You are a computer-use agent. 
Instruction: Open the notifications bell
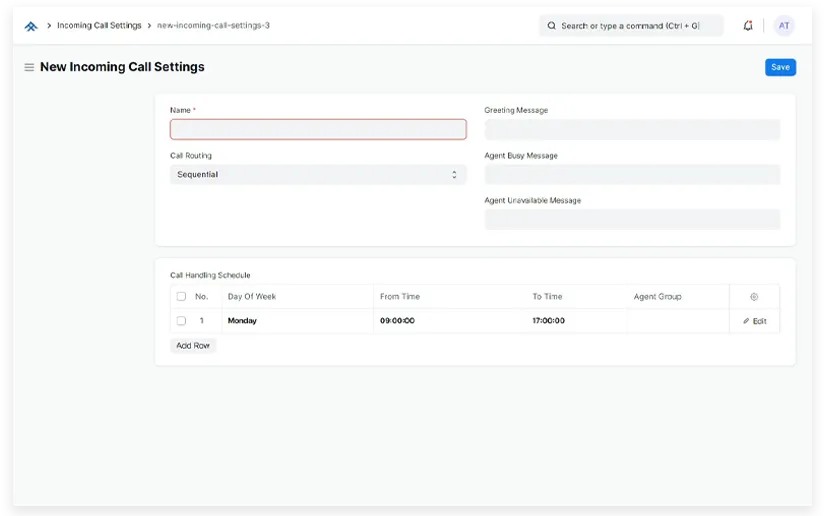748,26
